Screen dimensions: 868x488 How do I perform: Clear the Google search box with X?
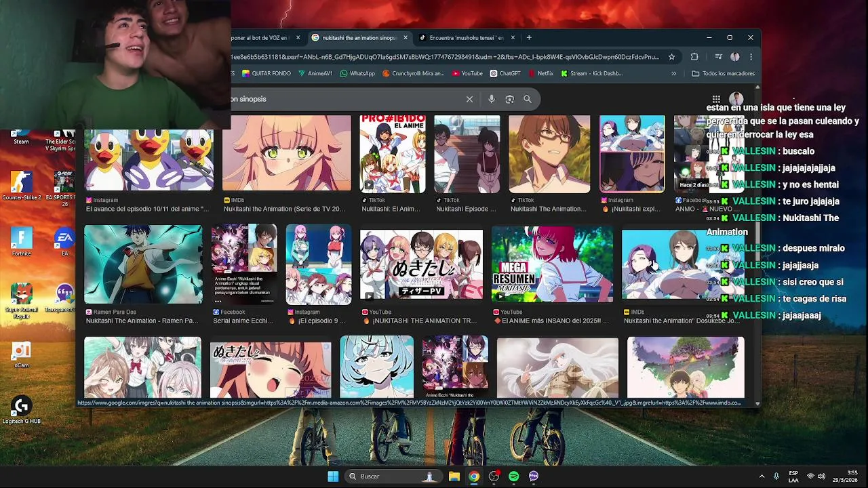(469, 99)
